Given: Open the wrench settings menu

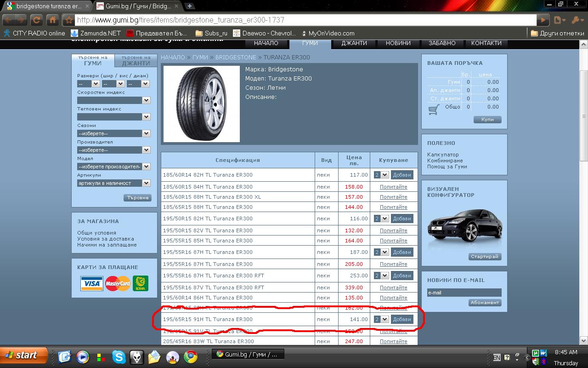Looking at the screenshot, I should pos(577,20).
